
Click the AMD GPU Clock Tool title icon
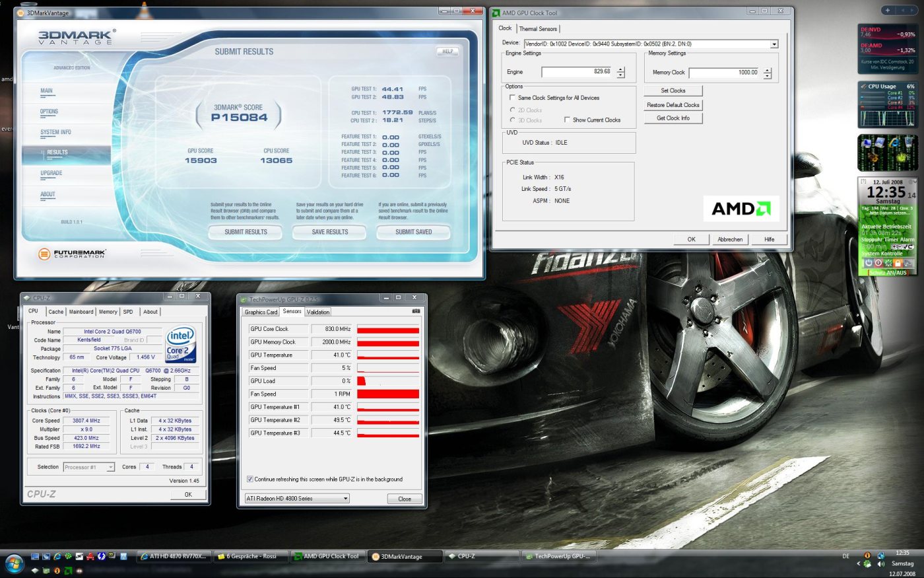click(496, 13)
